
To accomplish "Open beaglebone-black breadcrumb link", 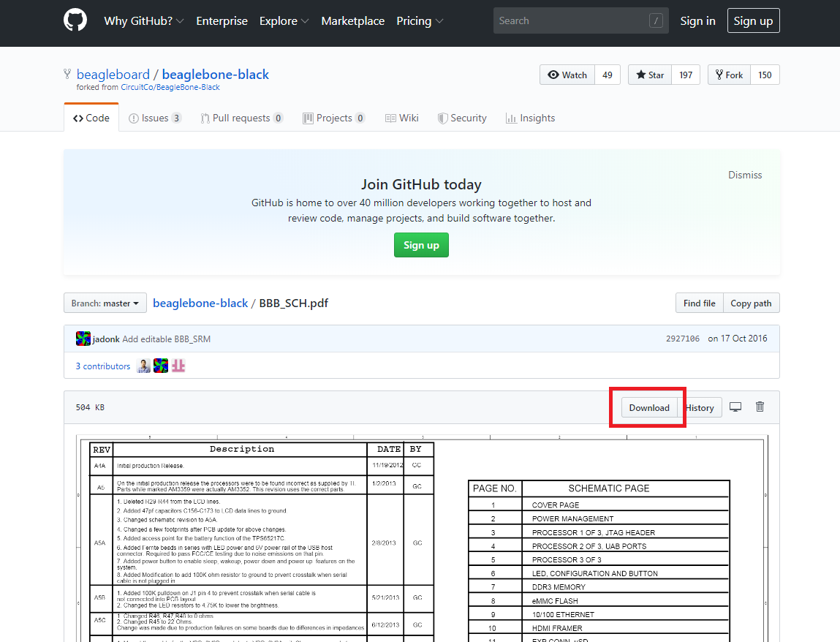I will pos(200,303).
